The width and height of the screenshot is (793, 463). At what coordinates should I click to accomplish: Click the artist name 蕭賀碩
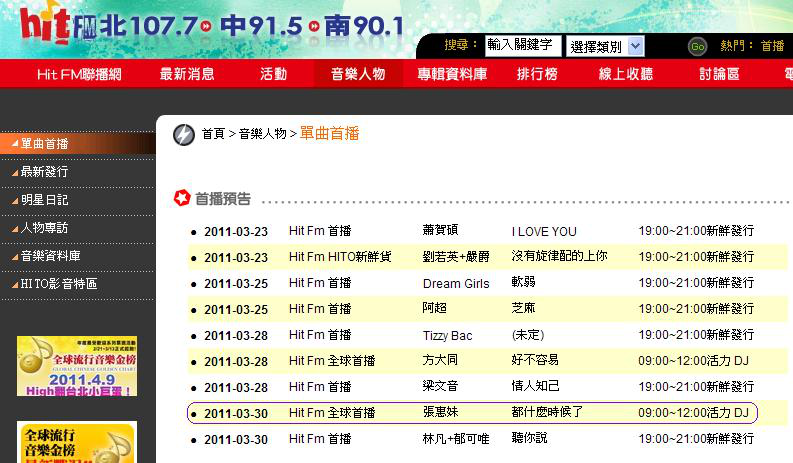point(440,230)
